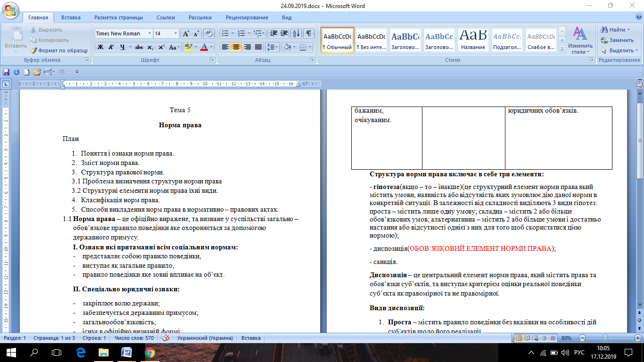Viewport: 644px width, 362px height.
Task: Select Format Painter (Формат по образцу)
Action: pos(59,50)
